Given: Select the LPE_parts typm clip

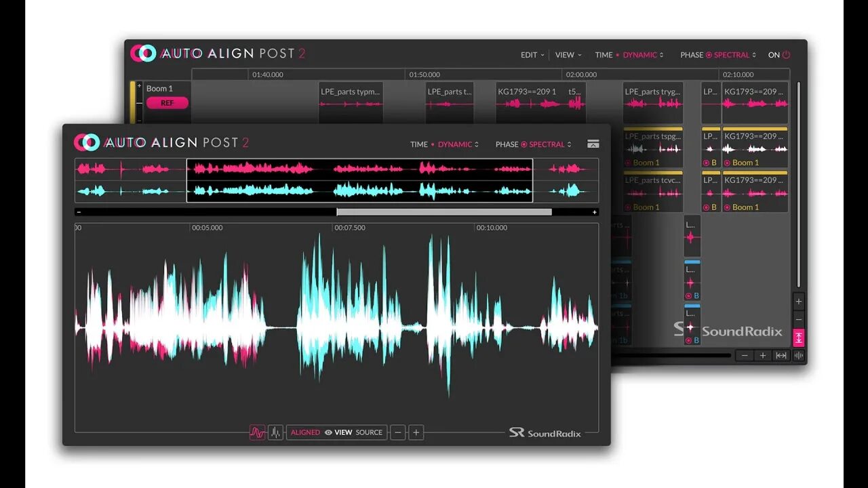Looking at the screenshot, I should [351, 102].
